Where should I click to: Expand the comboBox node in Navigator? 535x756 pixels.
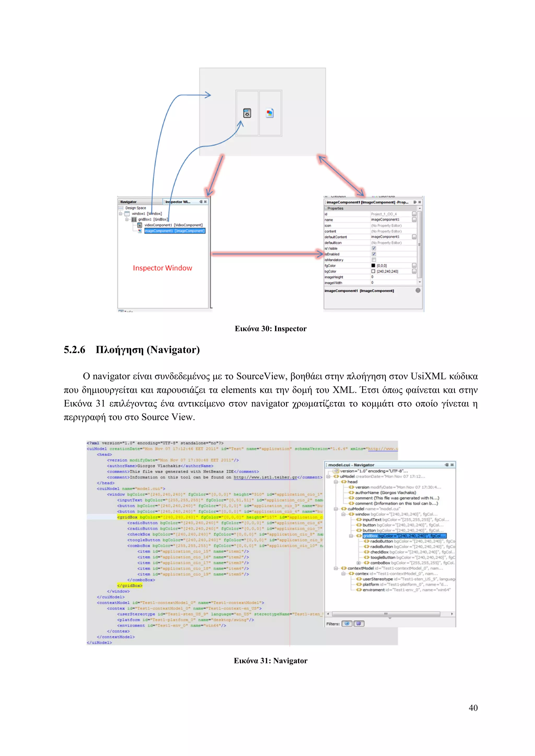pos(358,563)
